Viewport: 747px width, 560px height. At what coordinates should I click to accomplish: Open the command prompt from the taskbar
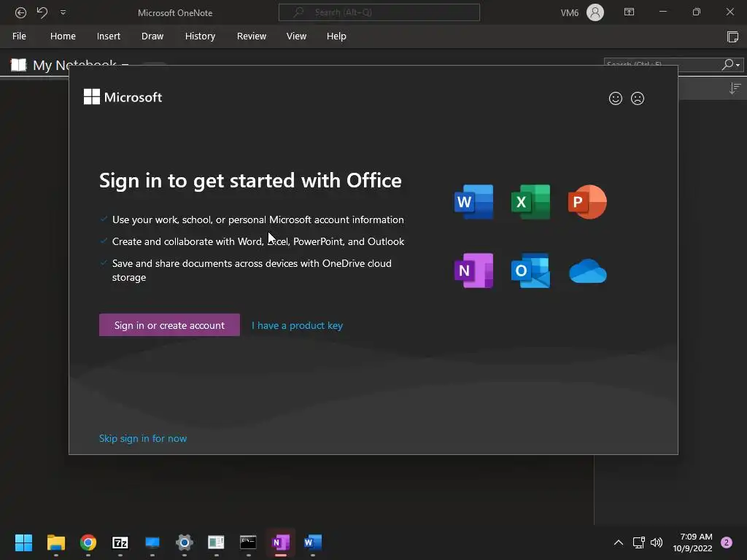[x=248, y=542]
